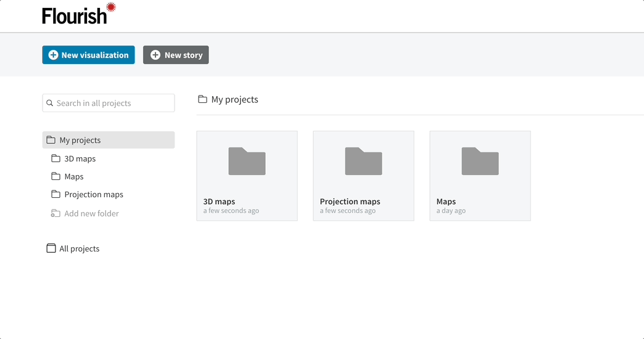Open the 3D maps folder card
Viewport: 644px width, 339px height.
(x=247, y=176)
